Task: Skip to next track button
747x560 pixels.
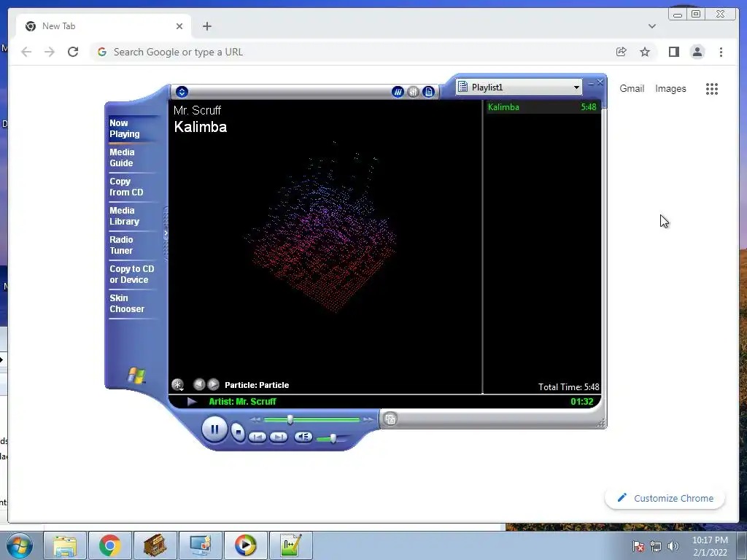Action: click(x=279, y=437)
